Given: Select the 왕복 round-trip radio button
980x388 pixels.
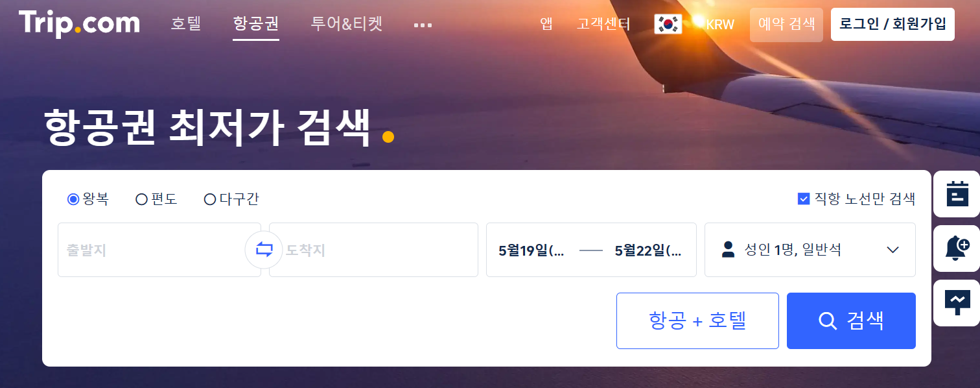Looking at the screenshot, I should pos(73,199).
